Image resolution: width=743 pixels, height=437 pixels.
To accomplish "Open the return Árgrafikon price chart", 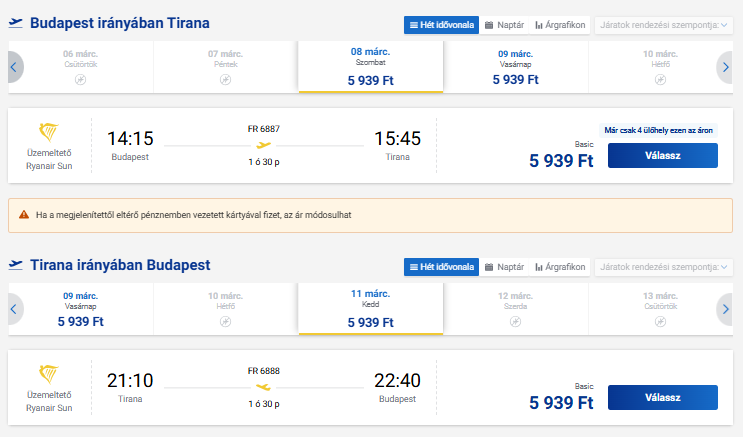I will pyautogui.click(x=560, y=267).
